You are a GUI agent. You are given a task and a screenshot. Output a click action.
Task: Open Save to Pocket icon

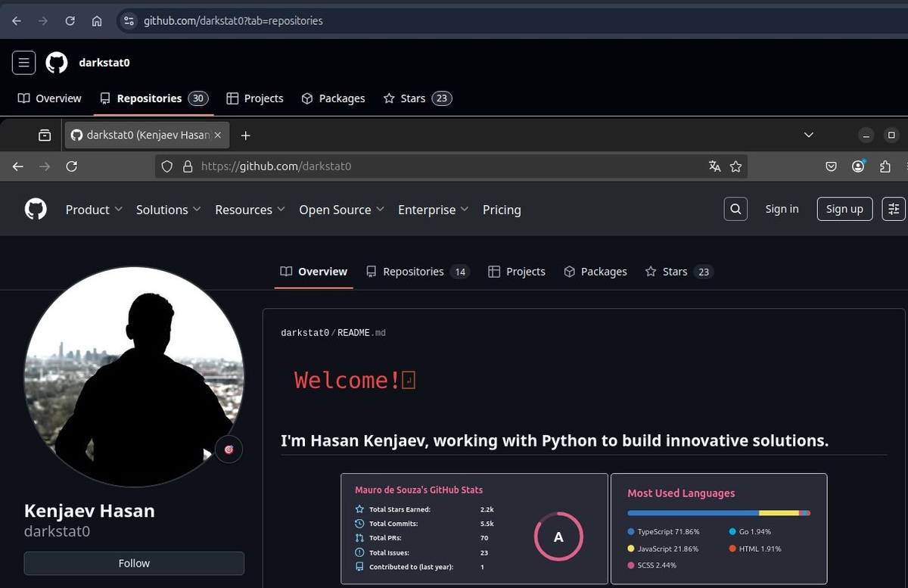(x=831, y=166)
